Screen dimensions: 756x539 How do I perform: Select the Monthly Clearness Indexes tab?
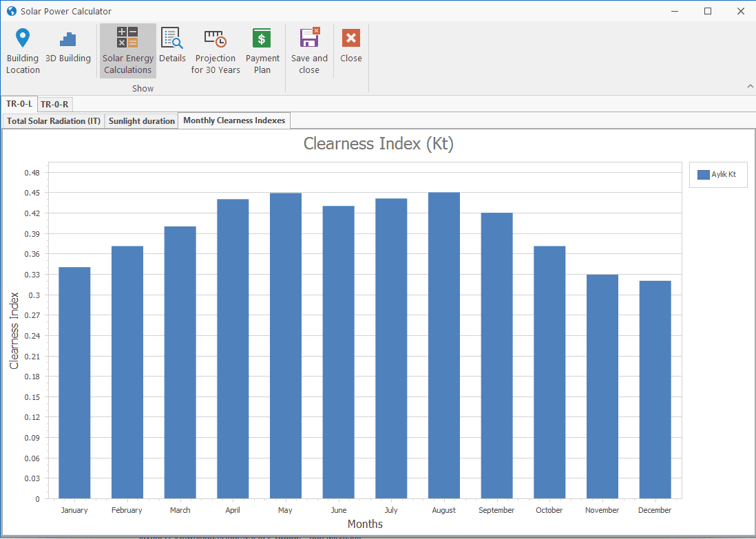(x=234, y=120)
